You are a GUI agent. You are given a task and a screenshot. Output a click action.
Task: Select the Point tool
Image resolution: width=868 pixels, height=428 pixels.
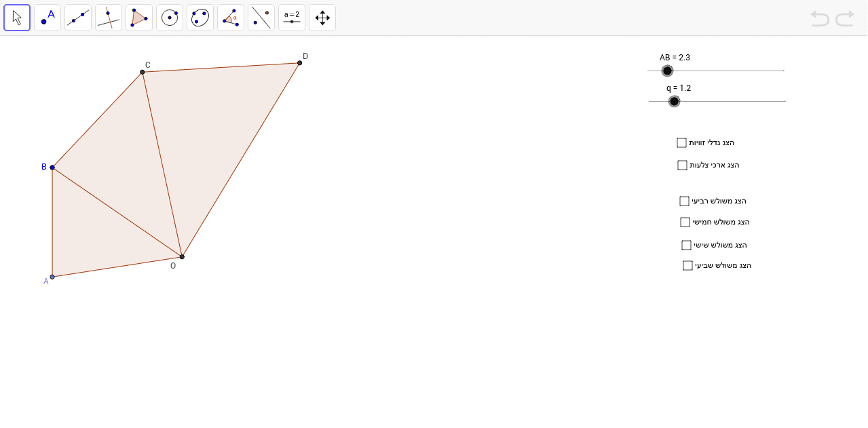tap(48, 18)
